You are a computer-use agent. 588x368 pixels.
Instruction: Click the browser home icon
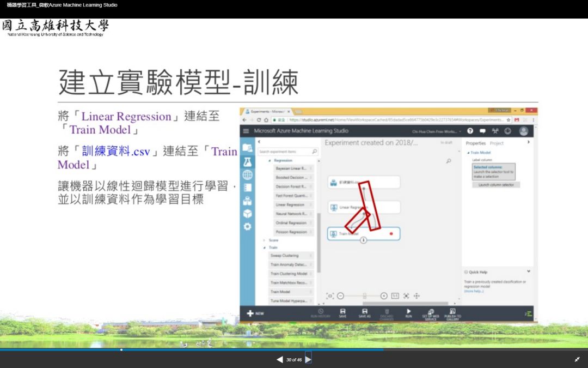click(266, 120)
